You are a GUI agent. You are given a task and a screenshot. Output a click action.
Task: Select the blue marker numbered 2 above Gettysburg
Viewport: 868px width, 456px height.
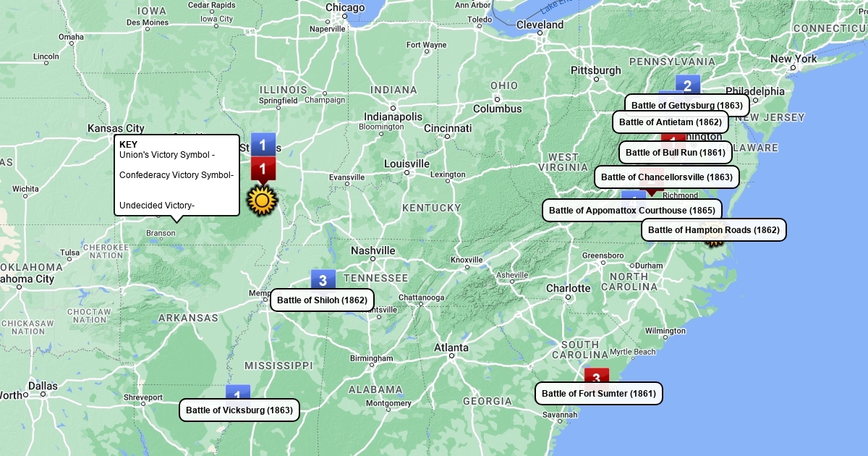click(x=688, y=85)
